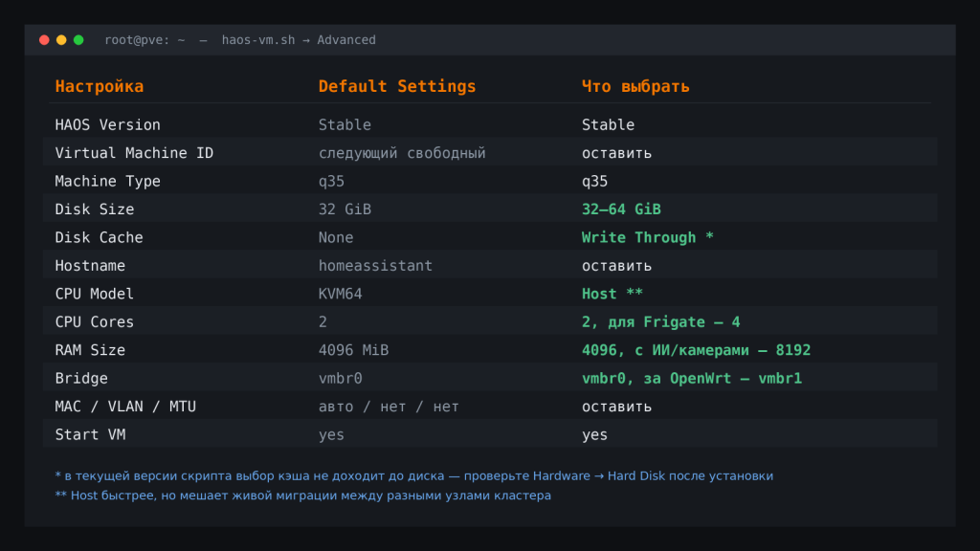Click the footnote about cache selection and Hard Disk
The width and height of the screenshot is (980, 551).
click(413, 476)
